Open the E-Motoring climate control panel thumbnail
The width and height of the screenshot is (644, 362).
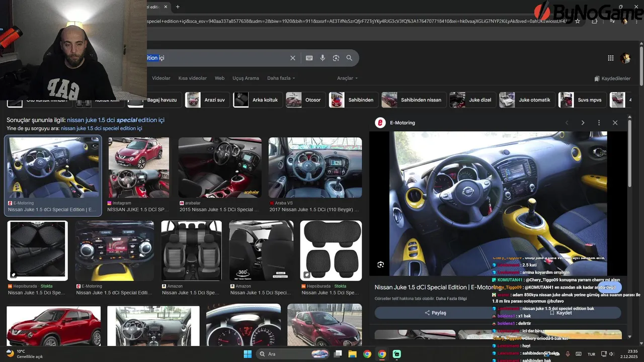[115, 250]
